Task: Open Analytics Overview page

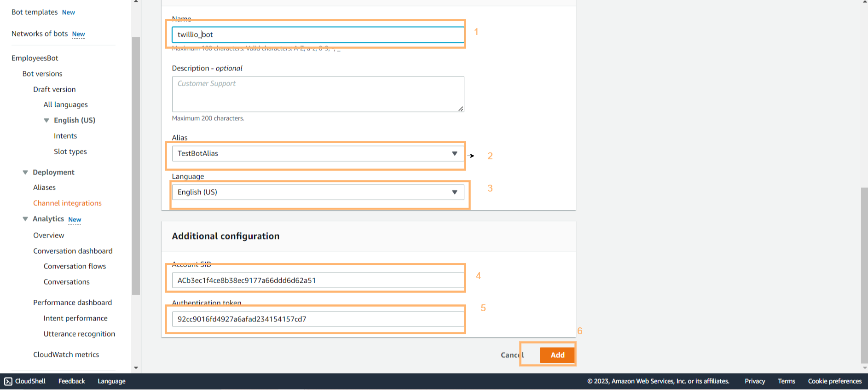Action: pos(49,235)
